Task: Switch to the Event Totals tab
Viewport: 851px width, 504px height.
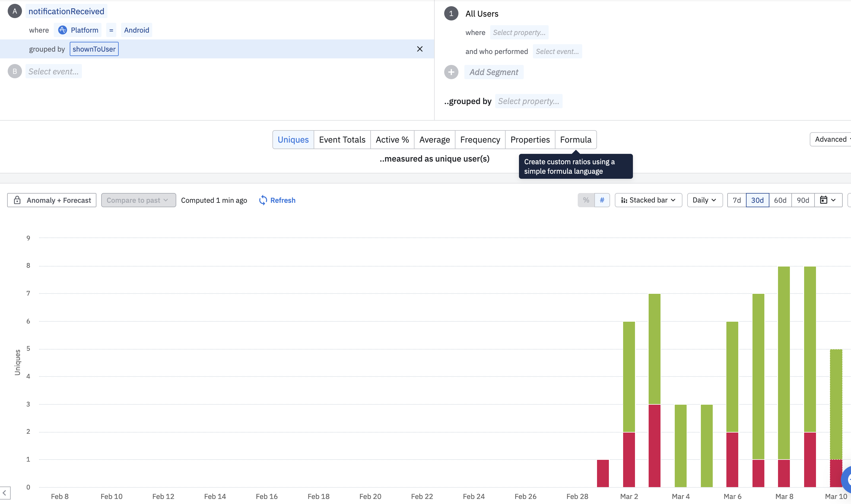Action: pos(342,140)
